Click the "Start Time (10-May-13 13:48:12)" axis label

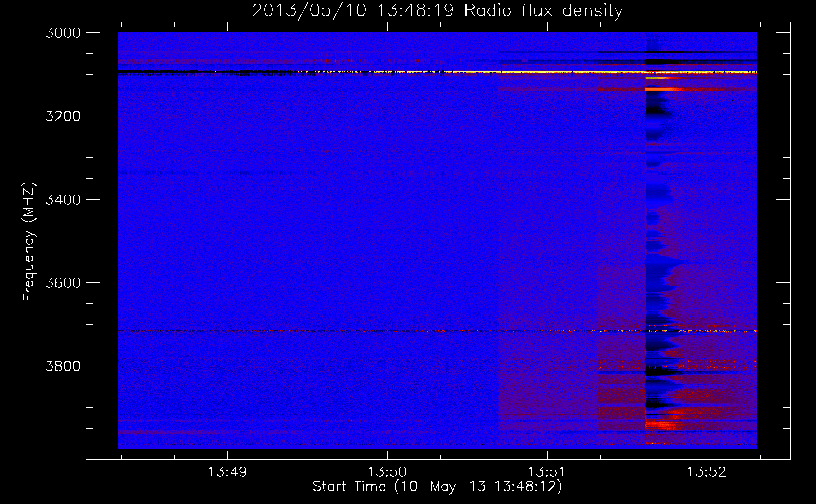coord(437,487)
